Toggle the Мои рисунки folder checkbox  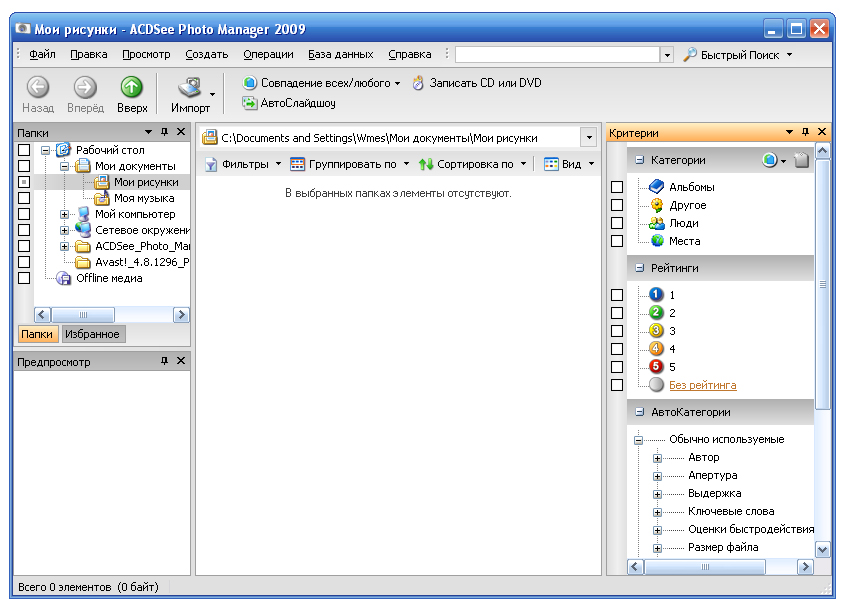pyautogui.click(x=24, y=182)
